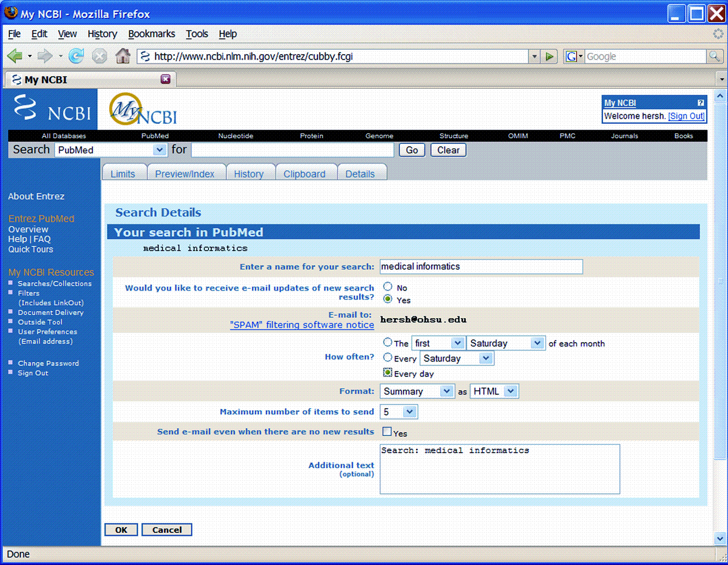Viewport: 728px width, 565px height.
Task: Go to the Home page icon
Action: click(x=123, y=56)
